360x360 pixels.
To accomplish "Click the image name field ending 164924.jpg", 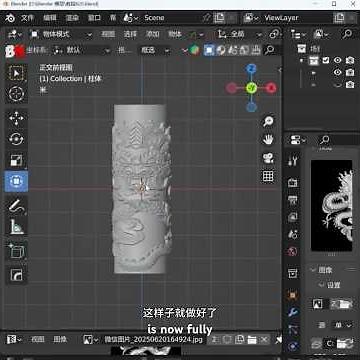I will pyautogui.click(x=153, y=339).
